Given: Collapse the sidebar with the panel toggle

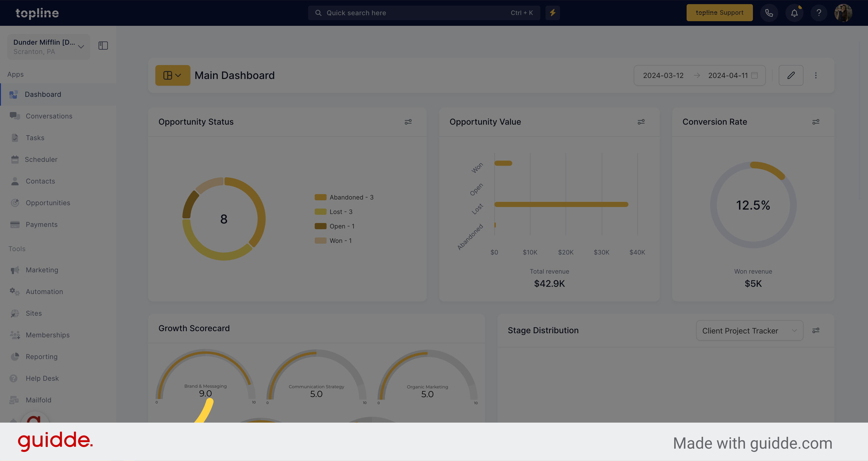Looking at the screenshot, I should [x=103, y=45].
